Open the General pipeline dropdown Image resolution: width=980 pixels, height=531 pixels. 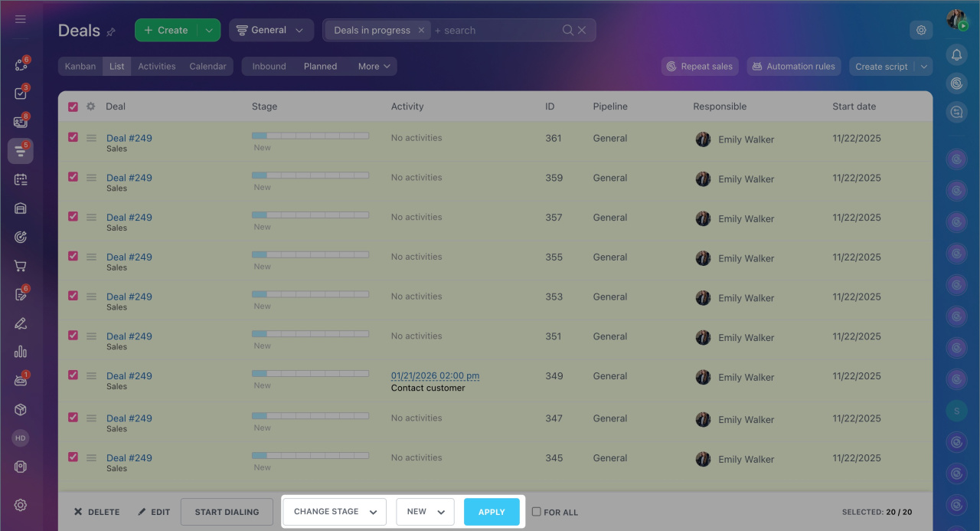[271, 31]
